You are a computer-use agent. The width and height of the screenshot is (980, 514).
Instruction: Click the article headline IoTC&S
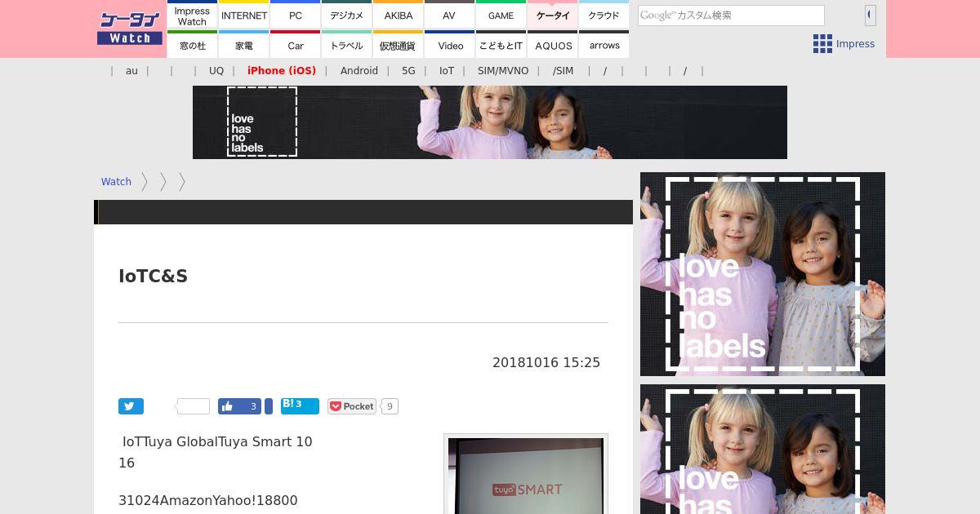point(154,276)
